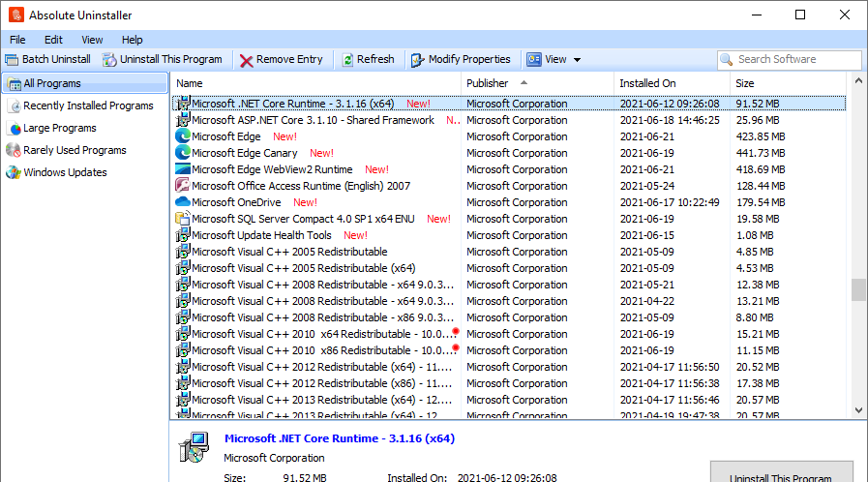Viewport: 868px width, 482px height.
Task: Open the Edit menu
Action: pos(53,40)
